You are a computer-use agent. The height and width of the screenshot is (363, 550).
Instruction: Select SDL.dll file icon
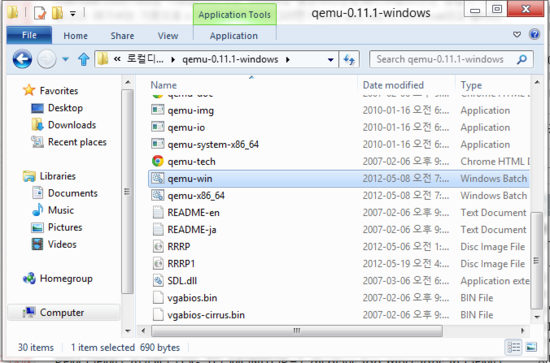(x=158, y=280)
